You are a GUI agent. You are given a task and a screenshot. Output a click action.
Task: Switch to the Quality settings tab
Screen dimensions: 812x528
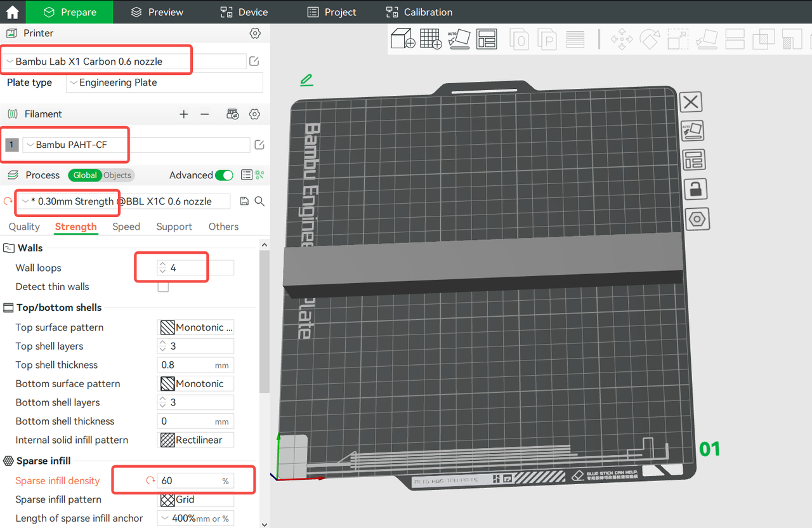[x=24, y=227]
